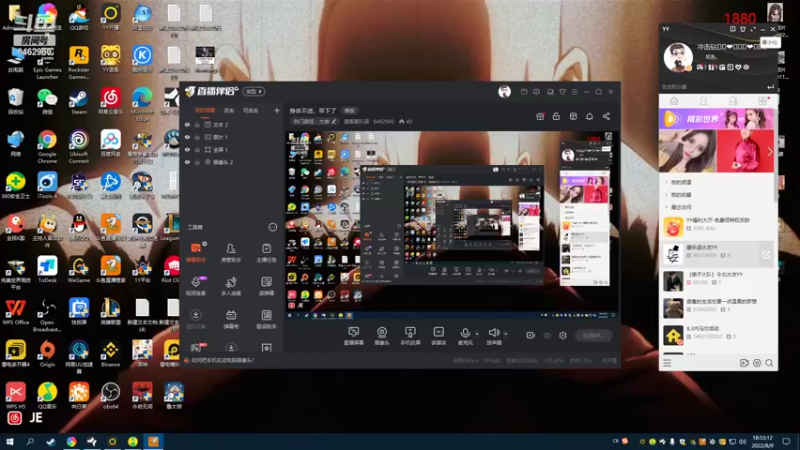
Task: Toggle the lock on the 摄像头 2 source
Action: pos(197,162)
